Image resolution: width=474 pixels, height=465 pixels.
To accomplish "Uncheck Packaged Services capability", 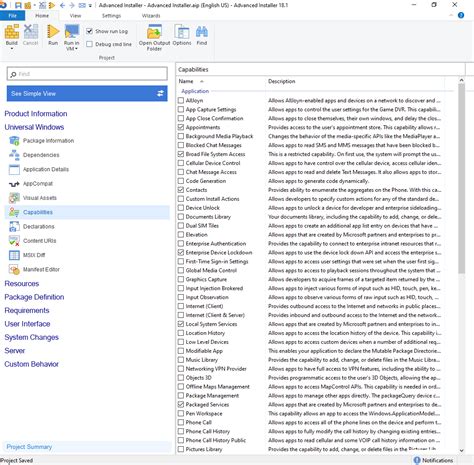I will (181, 404).
